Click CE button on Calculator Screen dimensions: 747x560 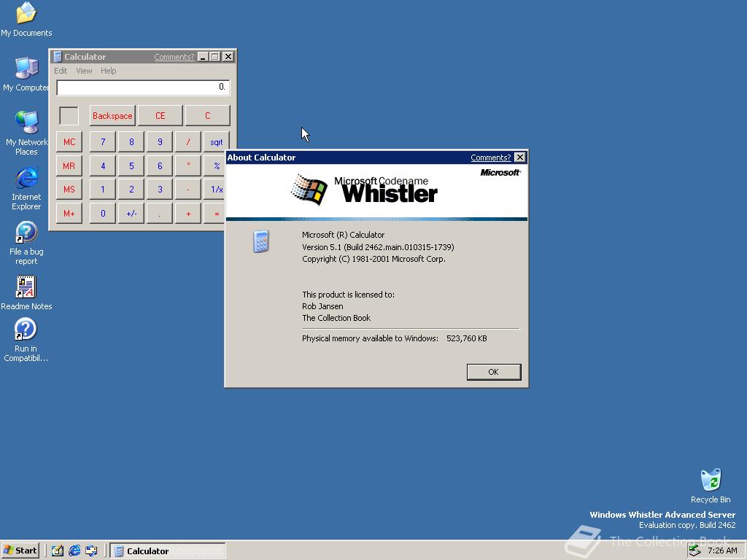tap(160, 116)
